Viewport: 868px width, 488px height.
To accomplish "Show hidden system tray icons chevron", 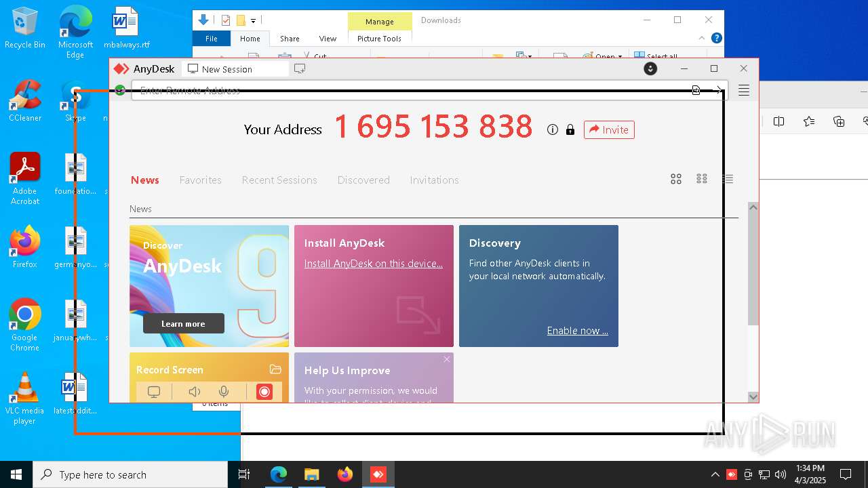I will 715,474.
